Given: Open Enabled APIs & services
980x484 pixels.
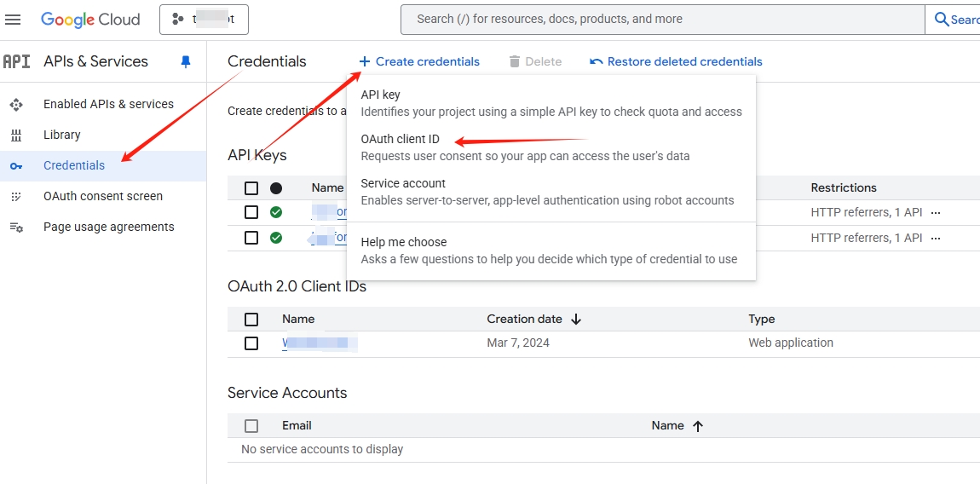Looking at the screenshot, I should pos(109,104).
